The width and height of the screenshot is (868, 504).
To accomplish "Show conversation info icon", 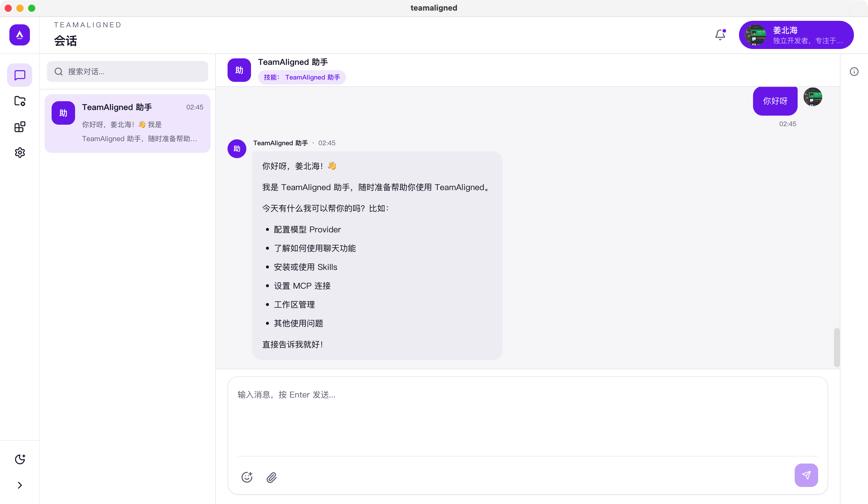I will pyautogui.click(x=854, y=72).
